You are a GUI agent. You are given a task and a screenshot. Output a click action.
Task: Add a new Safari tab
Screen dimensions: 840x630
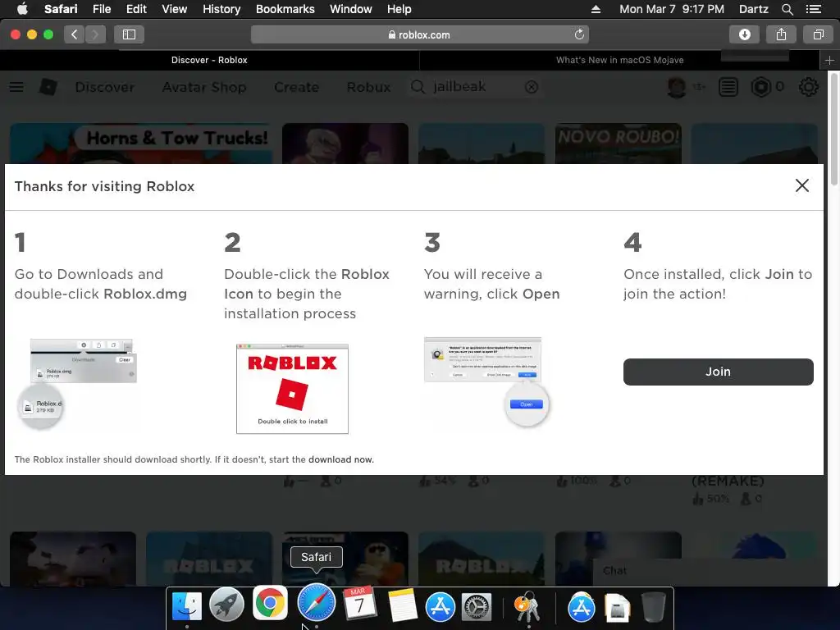[829, 60]
